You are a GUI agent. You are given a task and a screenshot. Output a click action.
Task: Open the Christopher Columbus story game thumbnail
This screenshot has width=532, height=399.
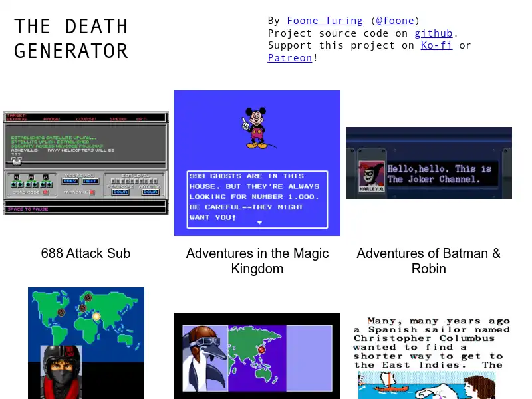coord(429,356)
